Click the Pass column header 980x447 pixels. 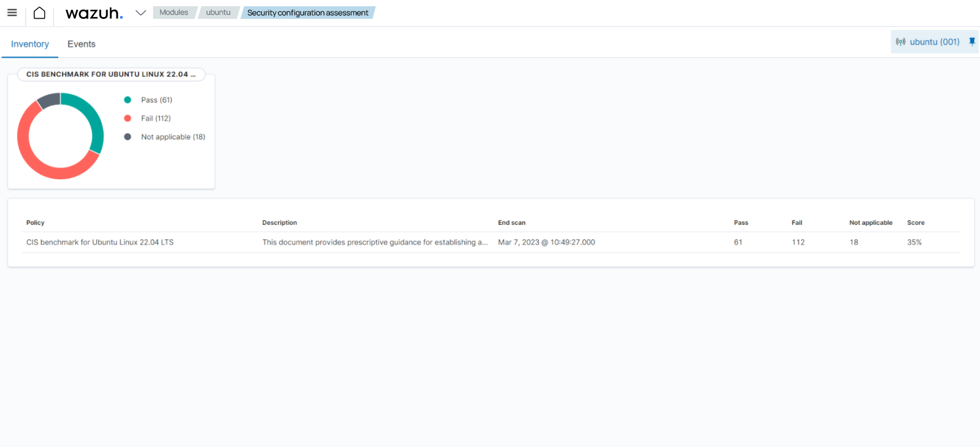click(x=741, y=223)
